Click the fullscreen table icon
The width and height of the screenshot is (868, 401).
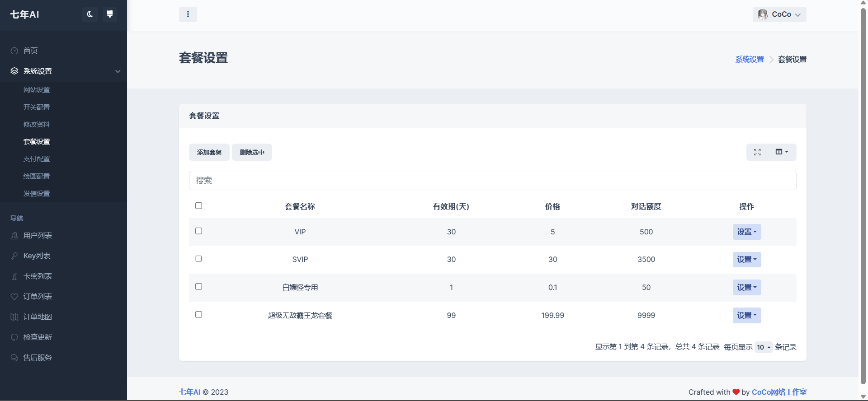[757, 152]
